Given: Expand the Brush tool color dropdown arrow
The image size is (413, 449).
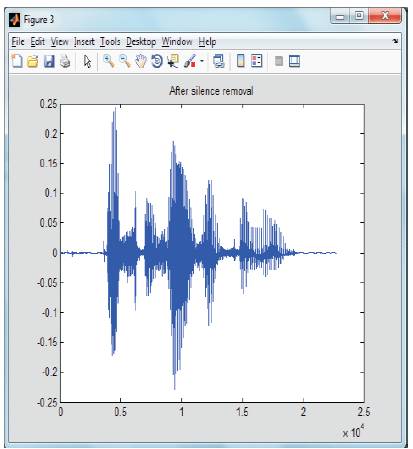Looking at the screenshot, I should click(202, 61).
